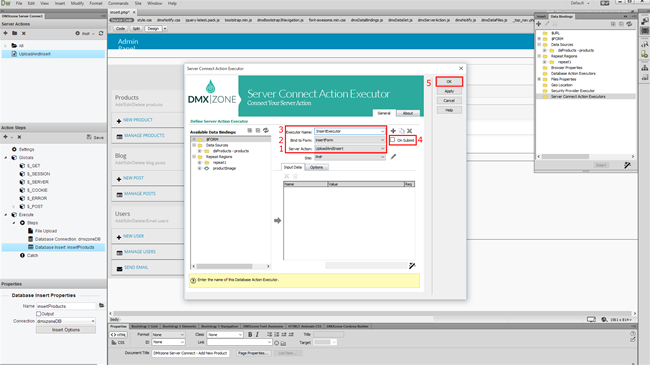
Task: Click the NEW PRODUCT link on page
Action: click(x=138, y=120)
